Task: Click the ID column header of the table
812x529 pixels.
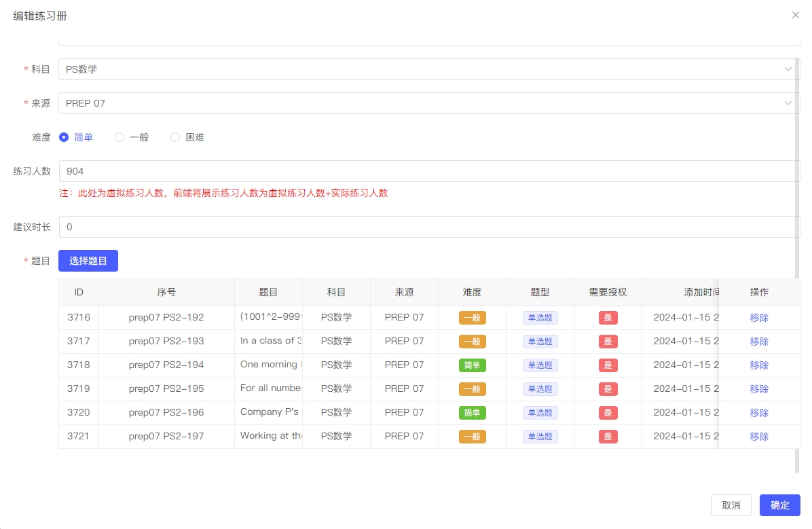Action: (79, 292)
